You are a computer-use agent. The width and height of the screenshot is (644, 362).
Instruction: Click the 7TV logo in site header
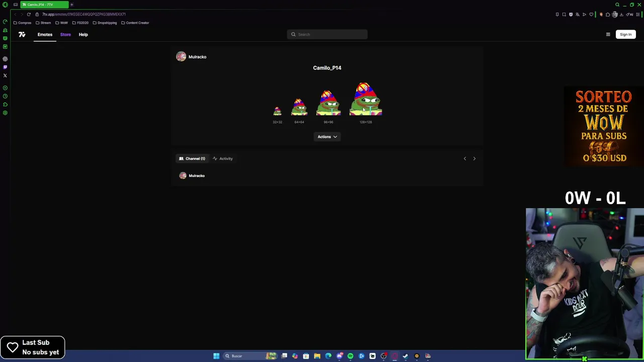click(22, 34)
